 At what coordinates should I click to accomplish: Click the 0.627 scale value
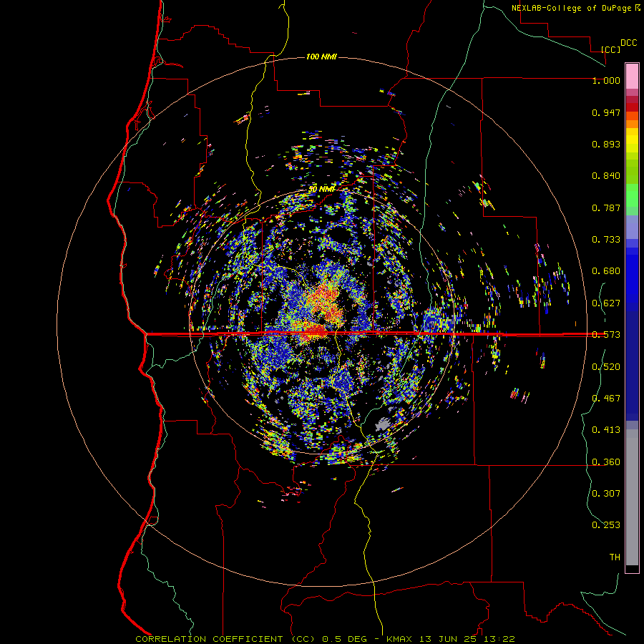coord(606,303)
